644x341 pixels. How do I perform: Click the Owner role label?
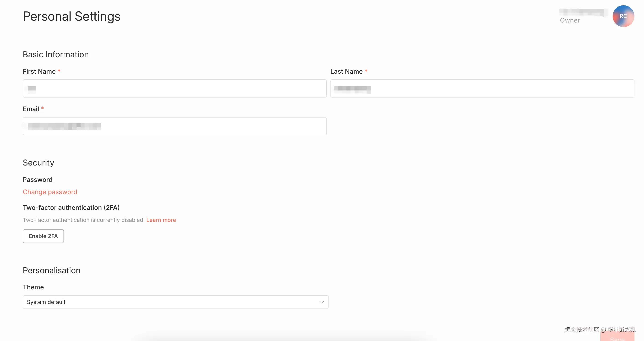(x=570, y=20)
